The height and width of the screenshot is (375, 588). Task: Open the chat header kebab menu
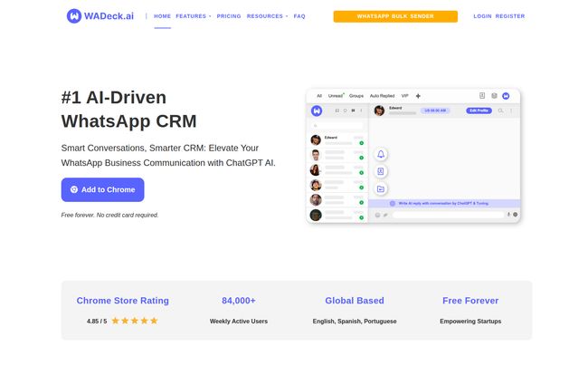511,111
